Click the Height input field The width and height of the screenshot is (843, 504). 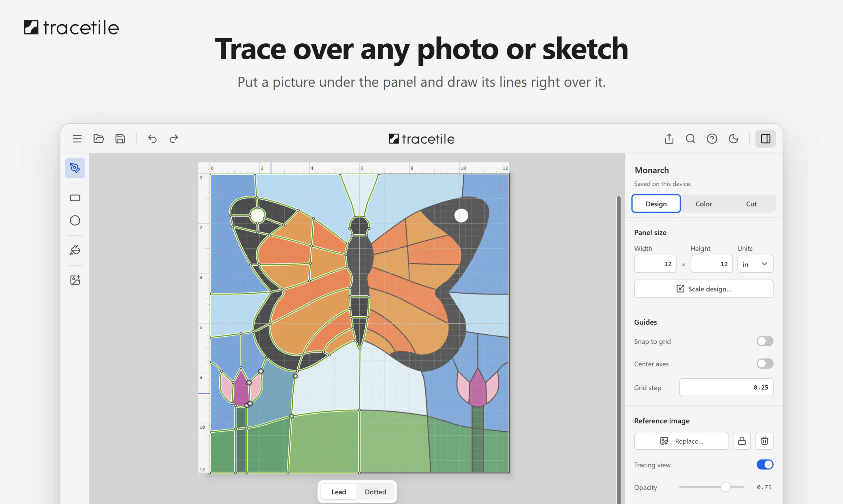(x=712, y=264)
